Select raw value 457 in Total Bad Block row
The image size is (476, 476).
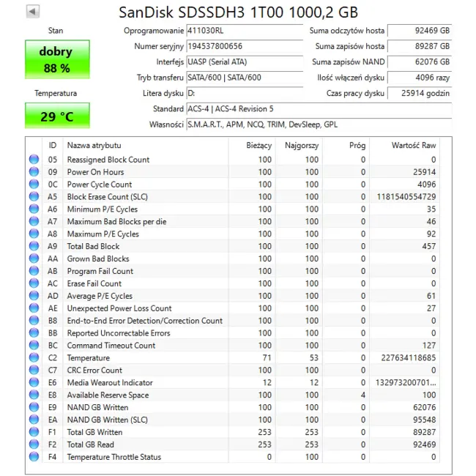pyautogui.click(x=429, y=246)
